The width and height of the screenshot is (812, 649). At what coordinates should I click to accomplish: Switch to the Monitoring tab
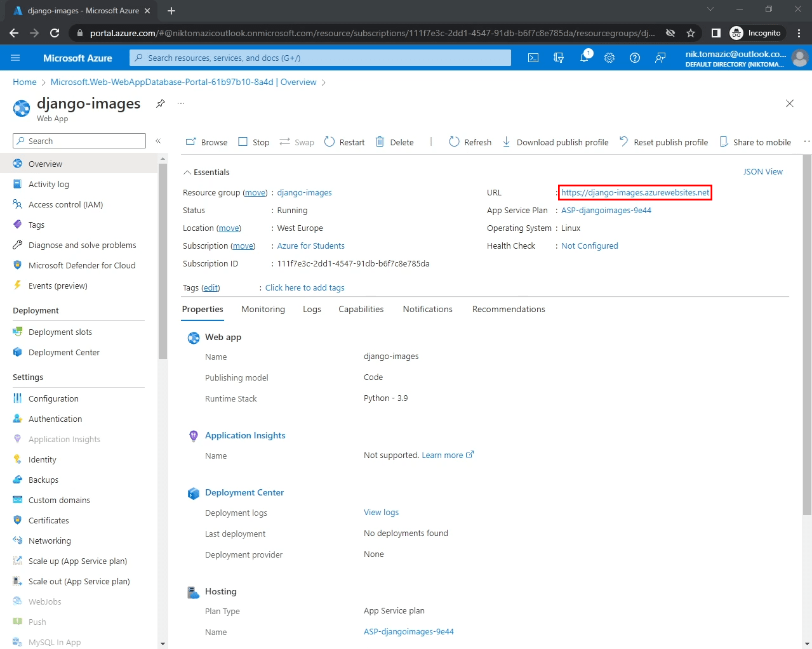(263, 310)
